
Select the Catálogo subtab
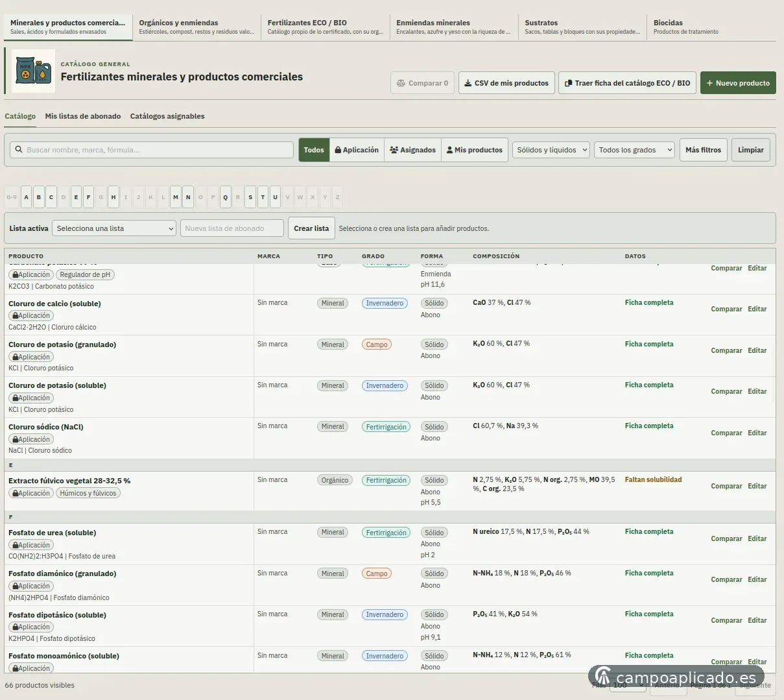pyautogui.click(x=20, y=116)
